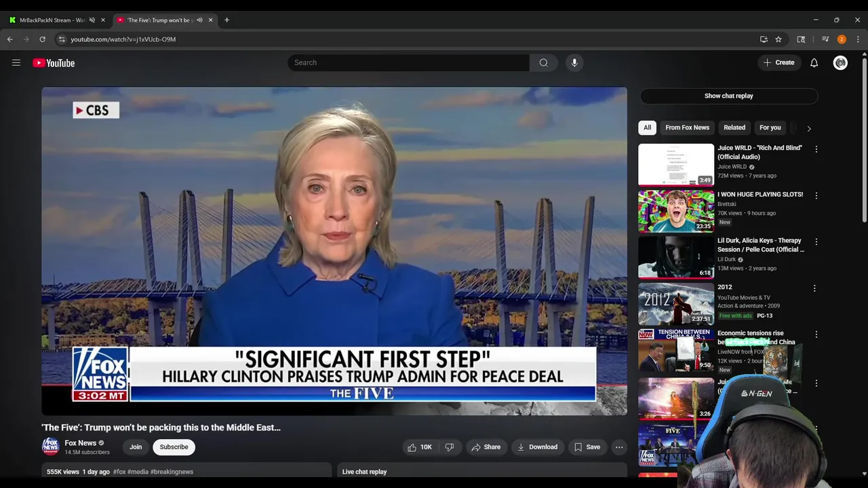Download the video
Screen dimensions: 868x488
click(x=537, y=447)
